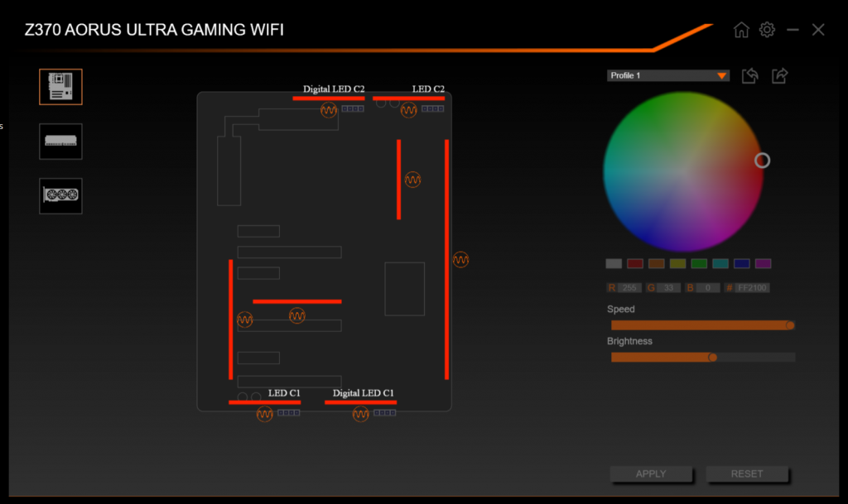848x504 pixels.
Task: Pick the teal color swatch
Action: coord(720,264)
